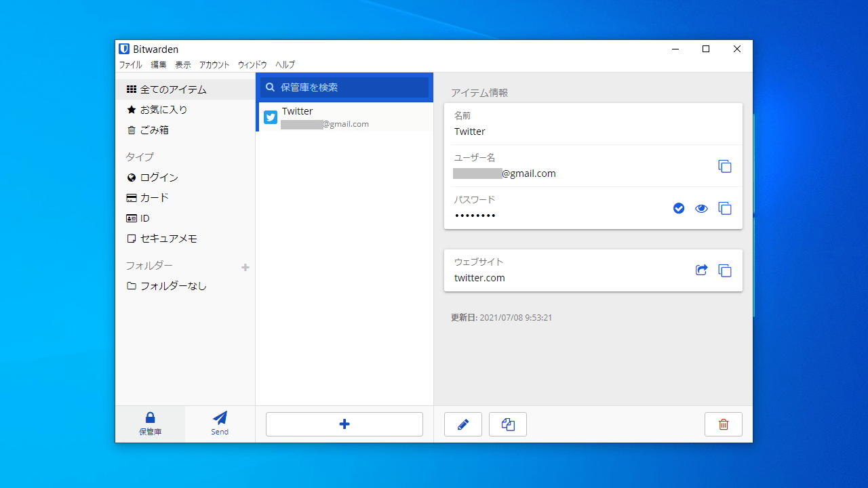Filter by セキュアメモ type
The image size is (868, 488).
(185, 239)
